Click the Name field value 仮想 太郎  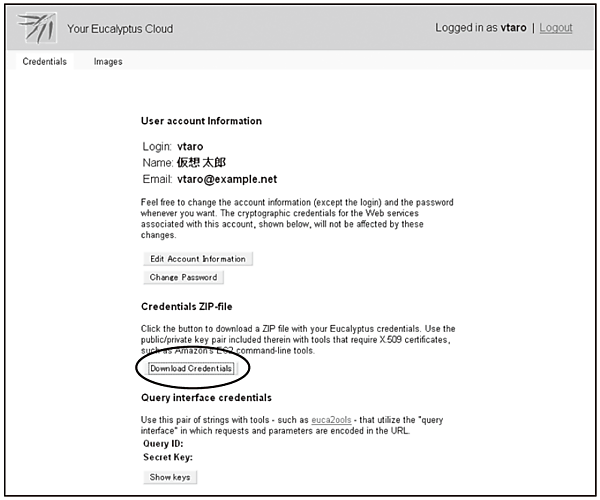click(204, 162)
